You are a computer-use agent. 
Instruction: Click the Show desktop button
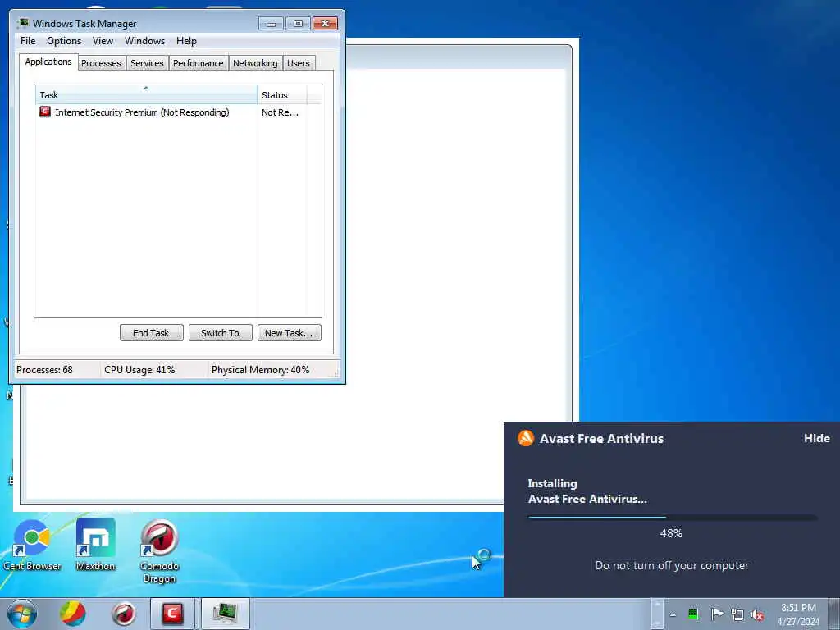833,614
